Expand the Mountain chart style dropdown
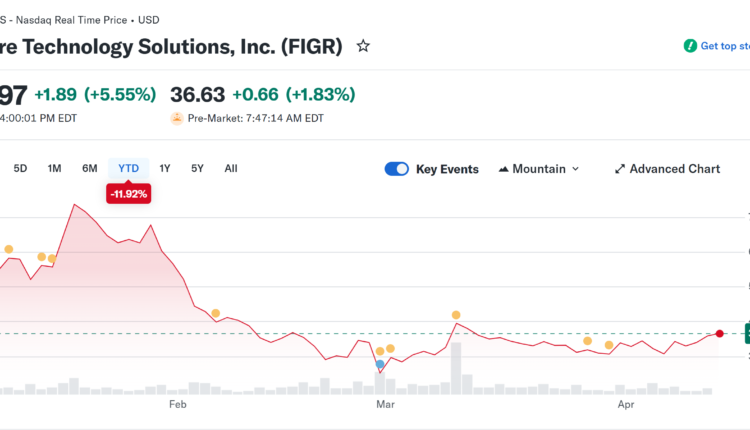Viewport: 750px width, 430px height. tap(575, 169)
